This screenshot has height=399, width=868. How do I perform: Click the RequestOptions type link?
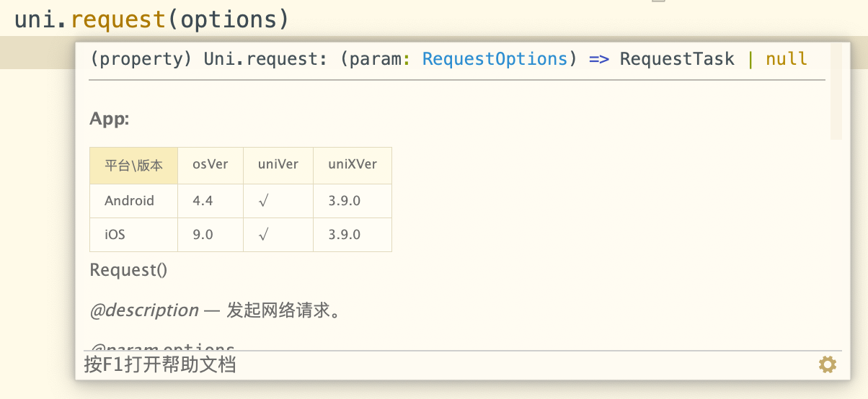pyautogui.click(x=495, y=59)
